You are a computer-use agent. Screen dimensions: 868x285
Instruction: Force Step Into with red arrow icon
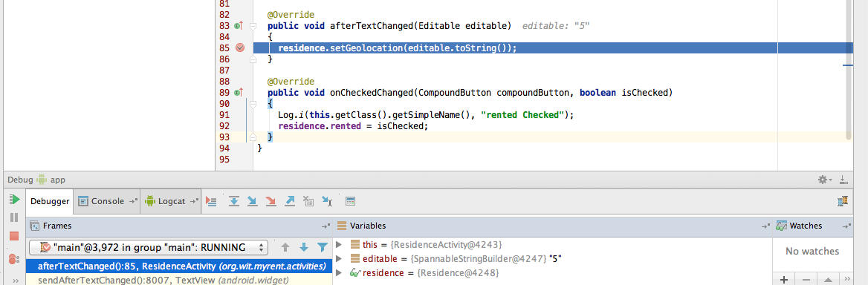271,202
